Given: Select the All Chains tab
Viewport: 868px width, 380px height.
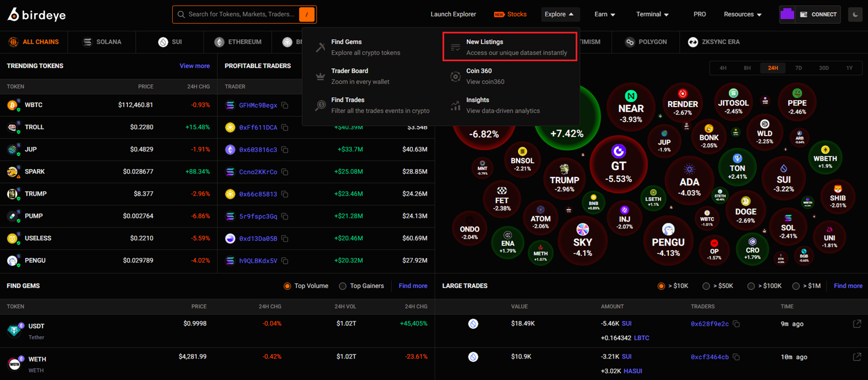Looking at the screenshot, I should 33,42.
